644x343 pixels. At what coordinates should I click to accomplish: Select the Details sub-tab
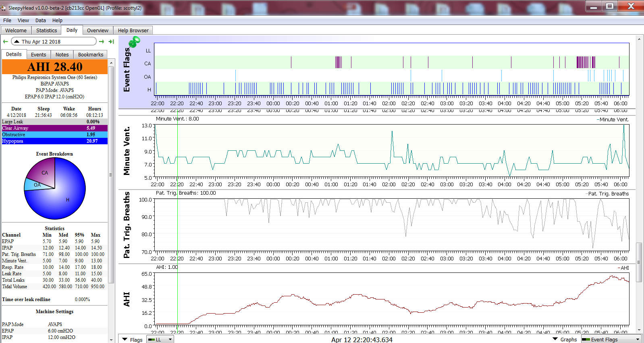(x=14, y=54)
